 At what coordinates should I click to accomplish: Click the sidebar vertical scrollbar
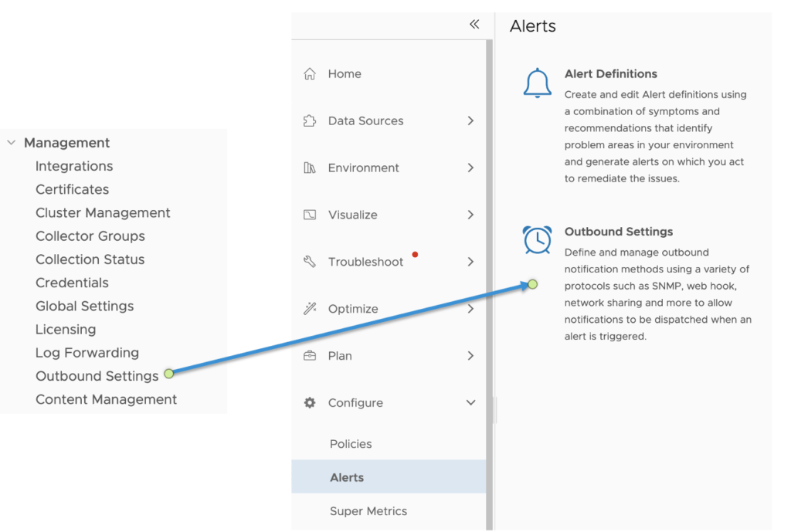489,232
